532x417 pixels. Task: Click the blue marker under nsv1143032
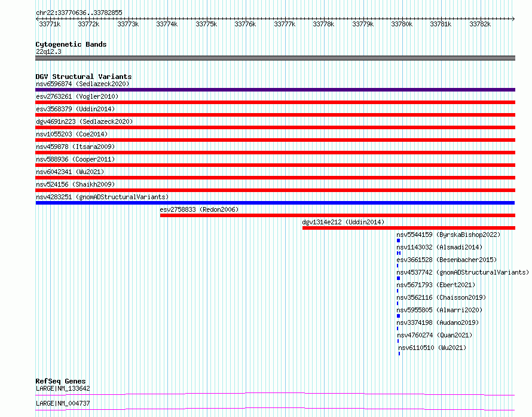click(x=399, y=253)
